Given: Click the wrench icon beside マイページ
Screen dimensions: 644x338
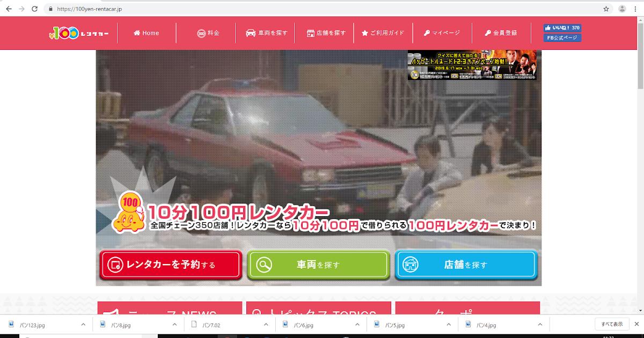Looking at the screenshot, I should coord(426,33).
